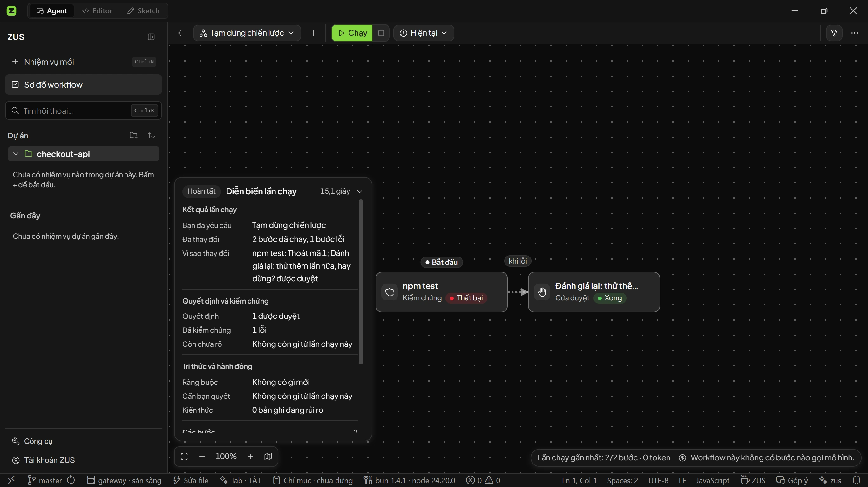Image resolution: width=868 pixels, height=487 pixels.
Task: Toggle Tab · TẮT in status bar
Action: tap(241, 480)
